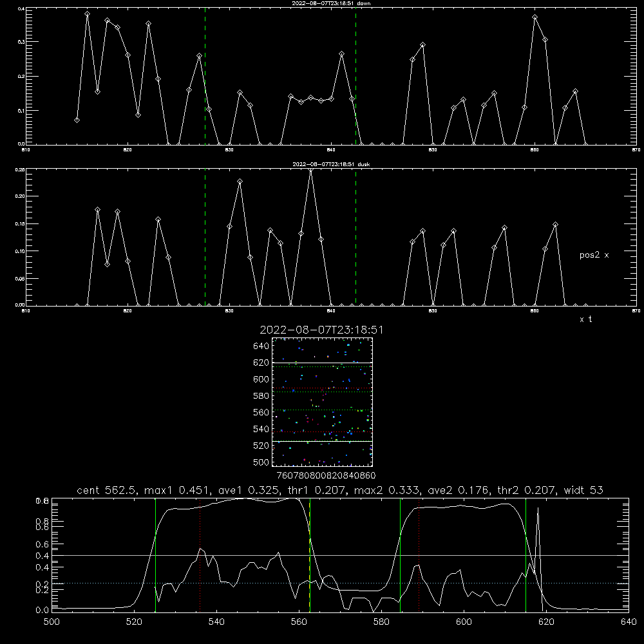Click the small image y-axis label 580
The image size is (644, 644).
(x=261, y=396)
